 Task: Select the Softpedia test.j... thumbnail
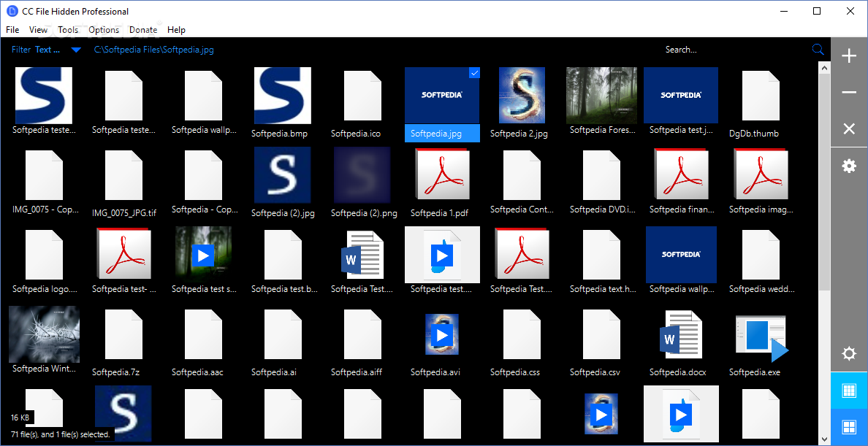coord(681,95)
